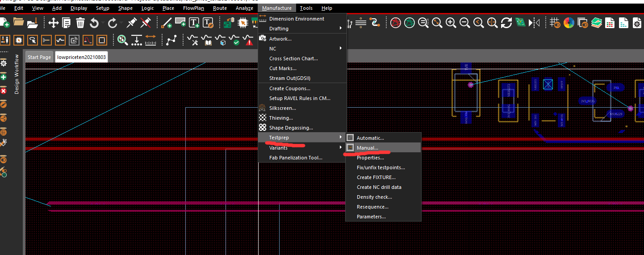This screenshot has height=255, width=644.
Task: Click the Delete trash can icon
Action: coord(80,23)
